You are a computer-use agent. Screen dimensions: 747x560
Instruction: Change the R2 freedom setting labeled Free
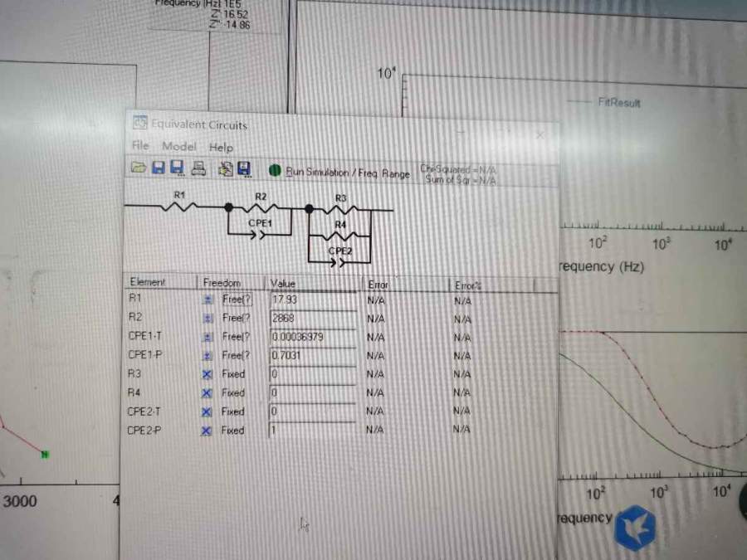coord(236,318)
